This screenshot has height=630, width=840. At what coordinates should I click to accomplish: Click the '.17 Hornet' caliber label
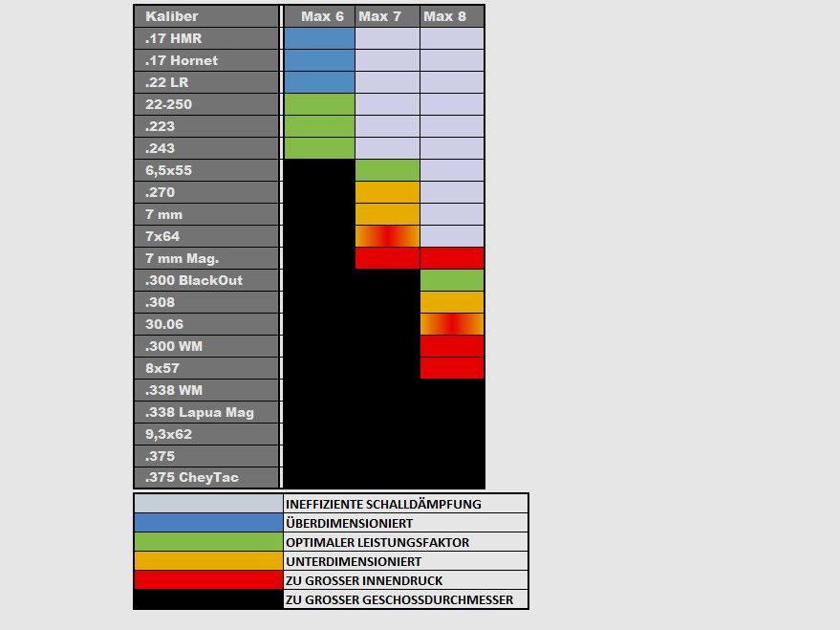point(182,60)
